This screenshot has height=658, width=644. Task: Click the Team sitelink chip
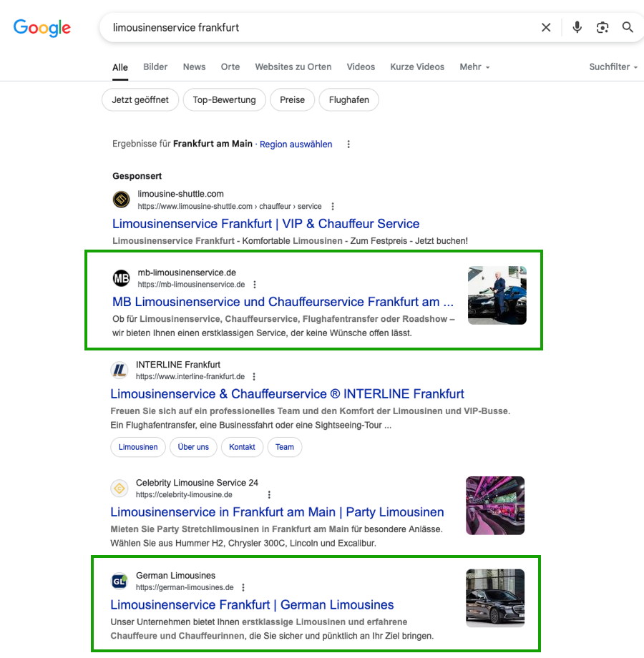[285, 447]
